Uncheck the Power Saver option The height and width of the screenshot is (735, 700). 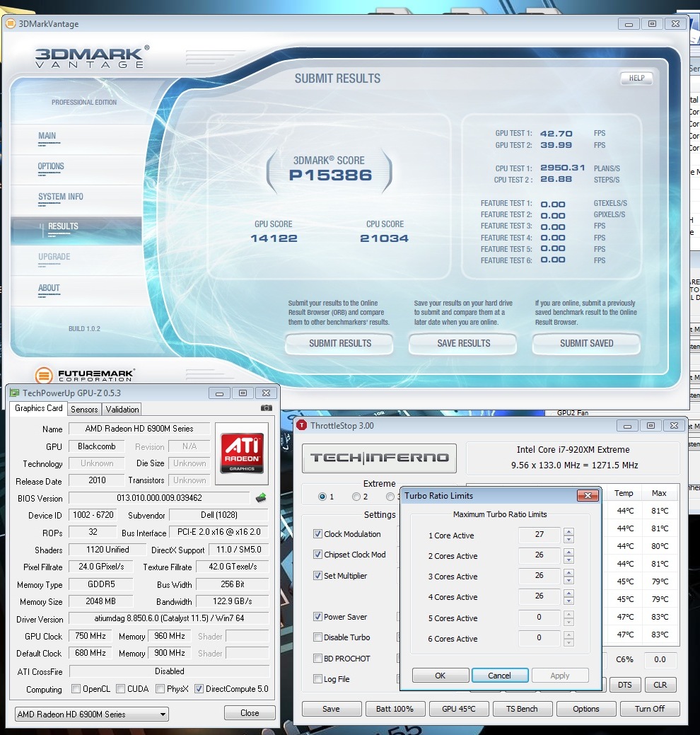pyautogui.click(x=317, y=617)
